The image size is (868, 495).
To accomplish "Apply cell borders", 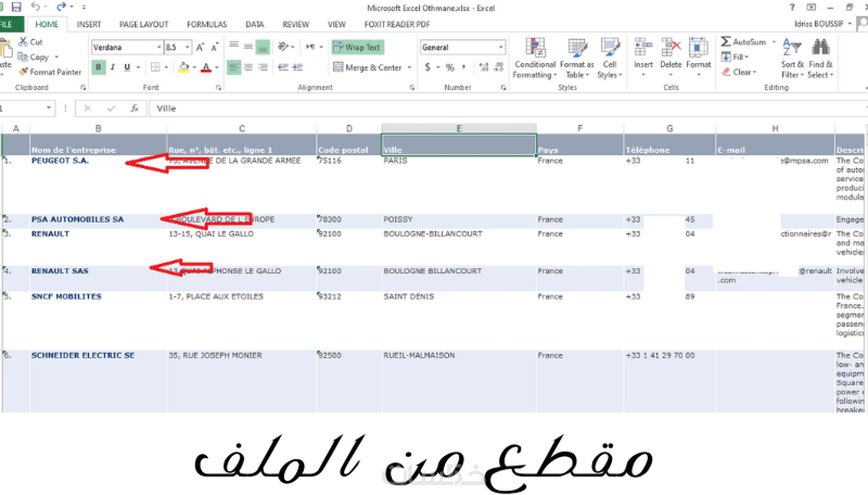I will click(x=155, y=67).
